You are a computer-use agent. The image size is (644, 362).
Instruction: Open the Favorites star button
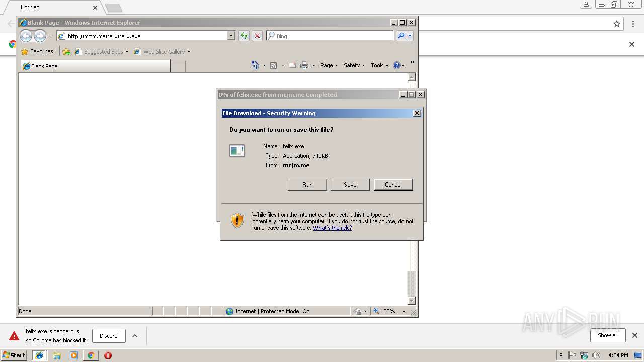pyautogui.click(x=37, y=51)
